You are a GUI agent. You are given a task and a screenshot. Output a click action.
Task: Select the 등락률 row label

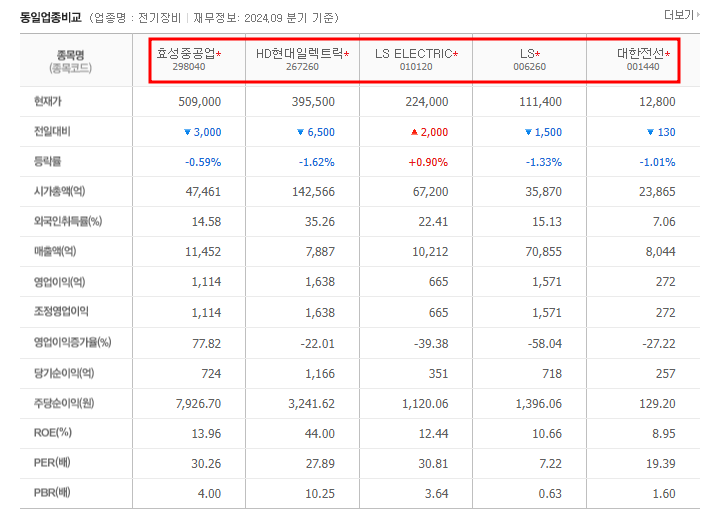click(x=47, y=161)
